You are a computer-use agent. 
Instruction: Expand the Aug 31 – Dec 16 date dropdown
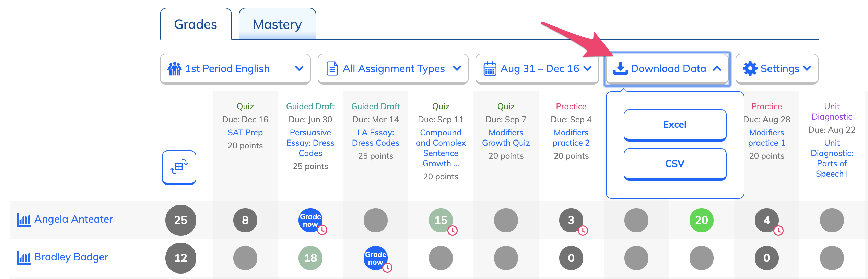pos(537,69)
